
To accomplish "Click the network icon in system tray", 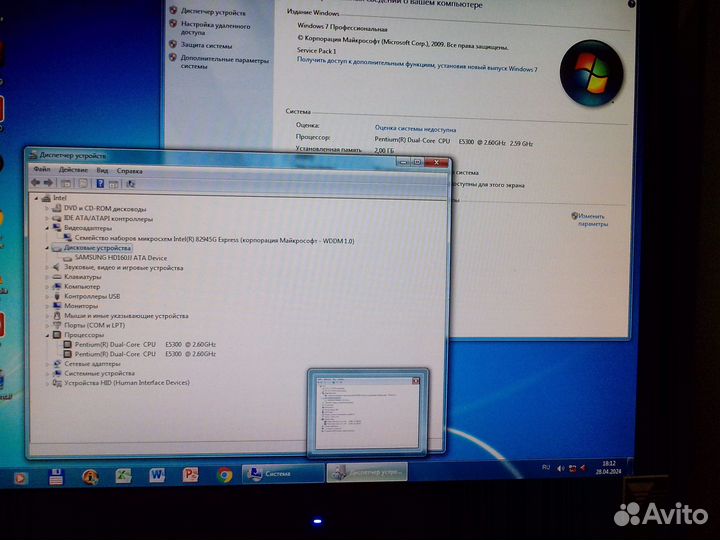I will tap(572, 468).
